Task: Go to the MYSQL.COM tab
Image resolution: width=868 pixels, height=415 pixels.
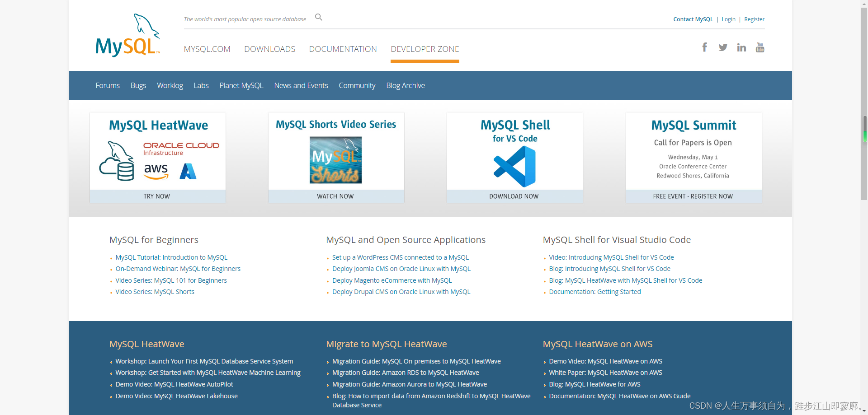Action: click(207, 49)
